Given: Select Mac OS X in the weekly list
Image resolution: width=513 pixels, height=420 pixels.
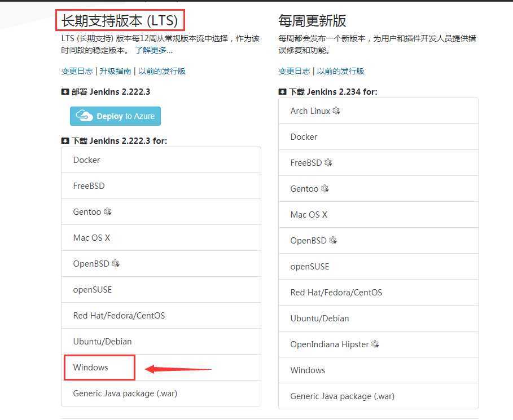Looking at the screenshot, I should [378, 214].
